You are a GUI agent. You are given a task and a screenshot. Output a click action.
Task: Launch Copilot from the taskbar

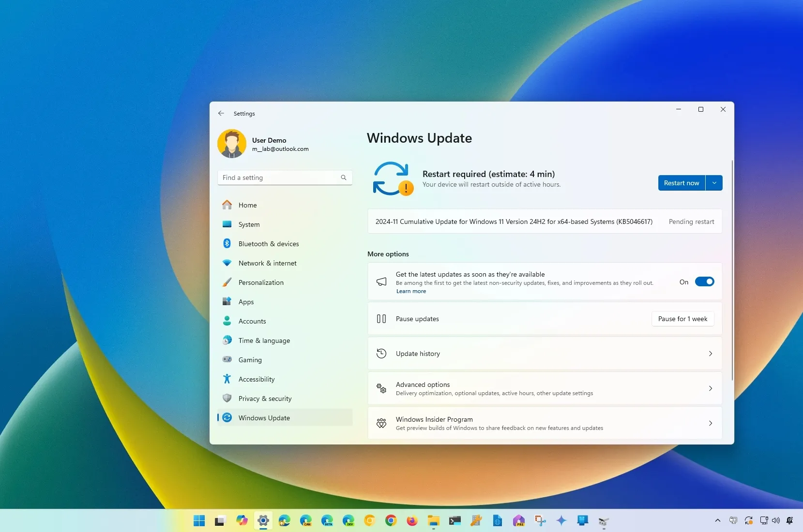(x=242, y=520)
